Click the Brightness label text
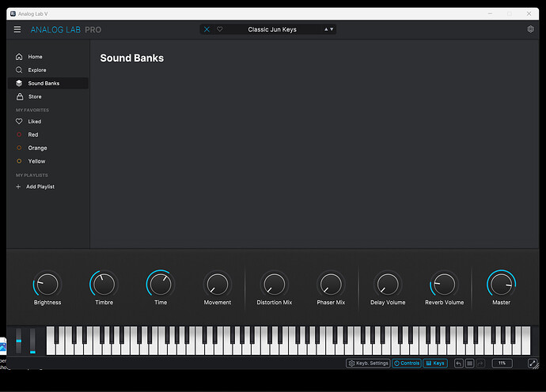The height and width of the screenshot is (392, 546). coord(47,302)
